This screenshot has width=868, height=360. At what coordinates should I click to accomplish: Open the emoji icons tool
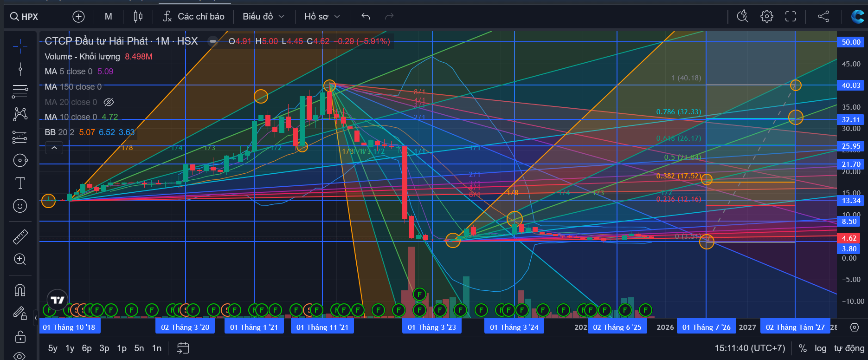(x=20, y=206)
